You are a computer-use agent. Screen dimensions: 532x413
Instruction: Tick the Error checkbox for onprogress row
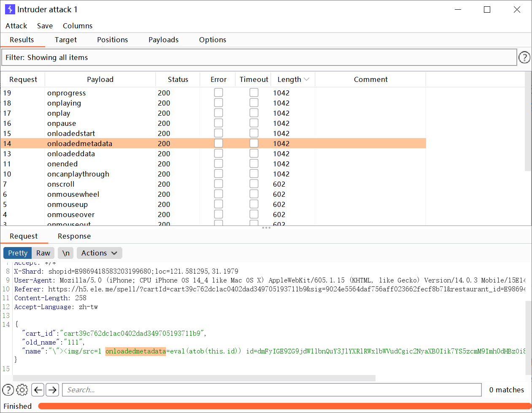coord(218,92)
